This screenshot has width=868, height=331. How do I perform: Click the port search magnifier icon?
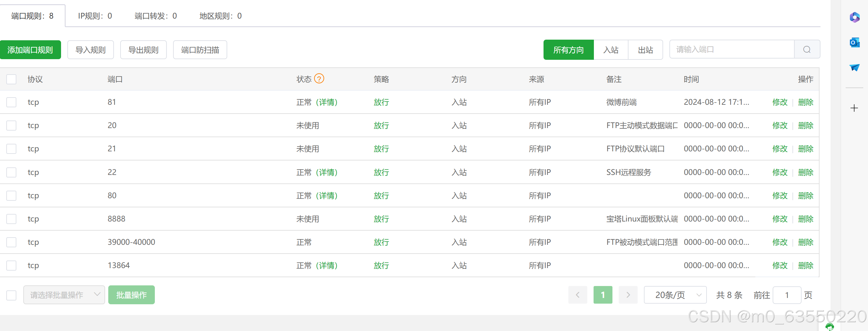tap(807, 49)
